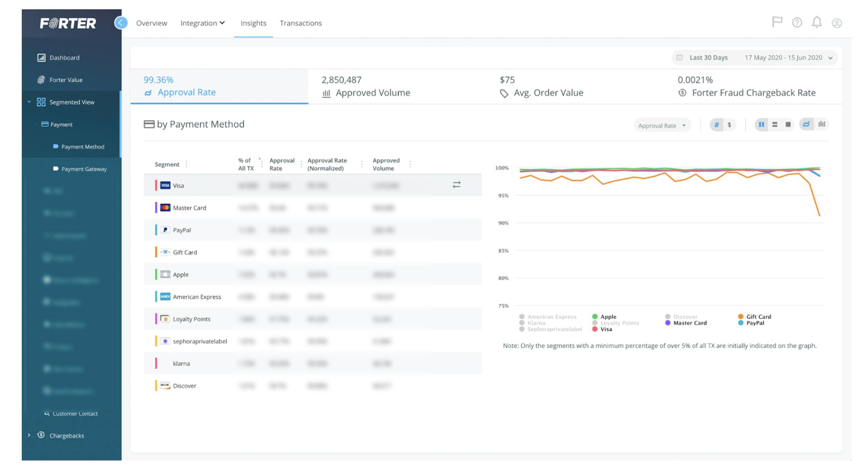Click swap arrows icon in Visa row
Image resolution: width=868 pixels, height=467 pixels.
456,185
